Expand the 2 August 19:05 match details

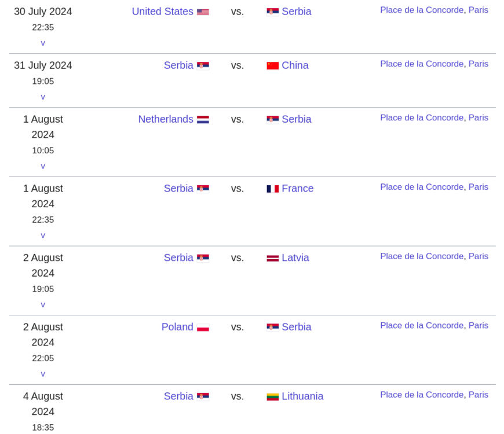(x=43, y=305)
